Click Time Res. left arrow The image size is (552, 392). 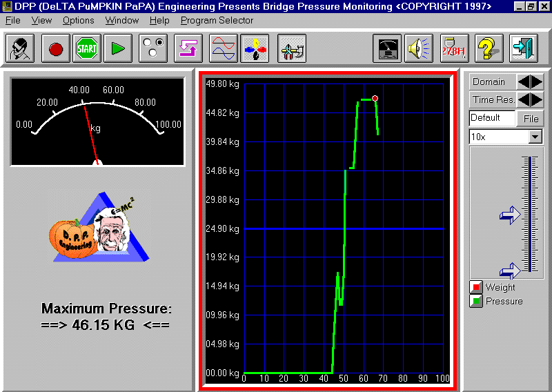pyautogui.click(x=524, y=99)
